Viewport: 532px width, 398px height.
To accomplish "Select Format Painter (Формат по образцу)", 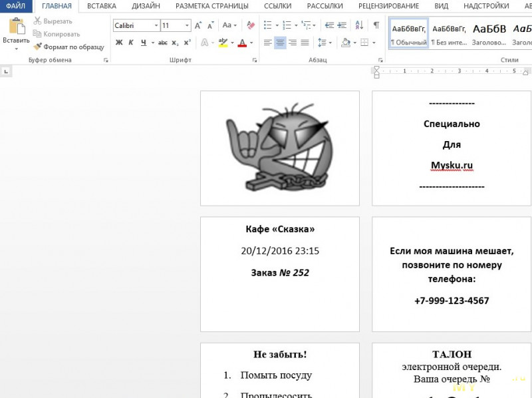I will click(69, 47).
